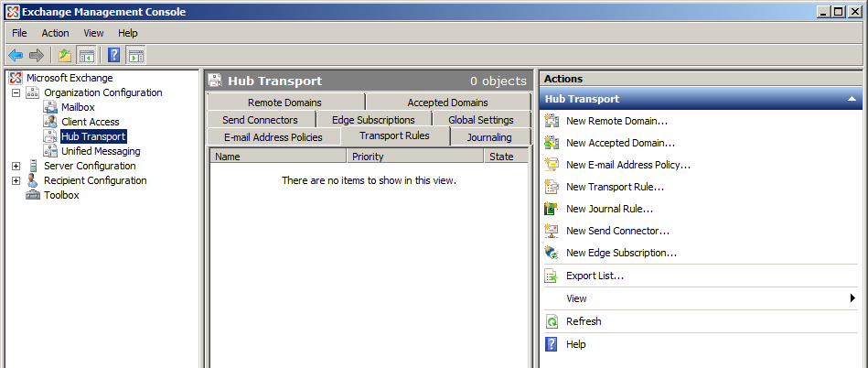Select Unified Messaging in the tree
868x368 pixels.
101,151
